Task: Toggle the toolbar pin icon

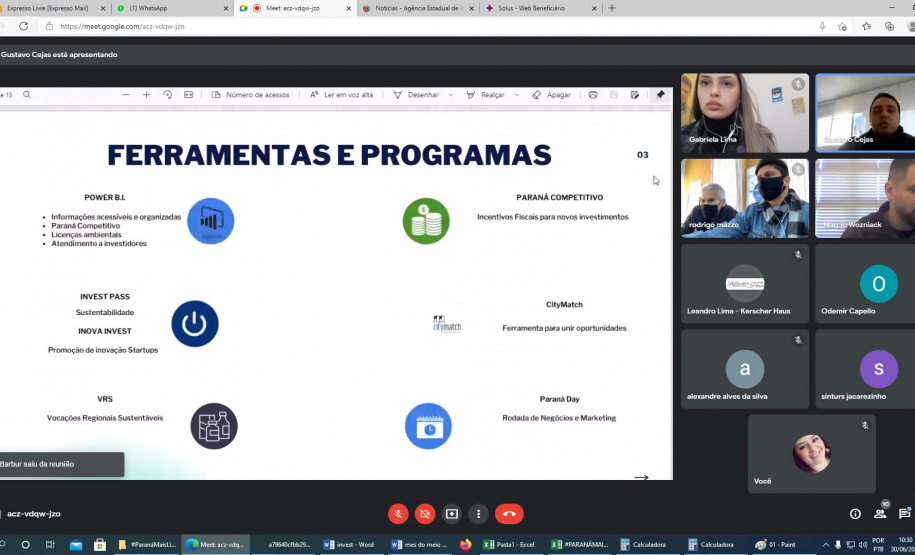Action: (x=660, y=95)
